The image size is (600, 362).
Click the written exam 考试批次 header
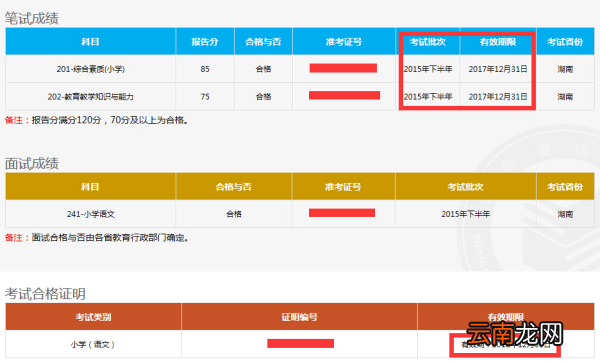coord(428,41)
